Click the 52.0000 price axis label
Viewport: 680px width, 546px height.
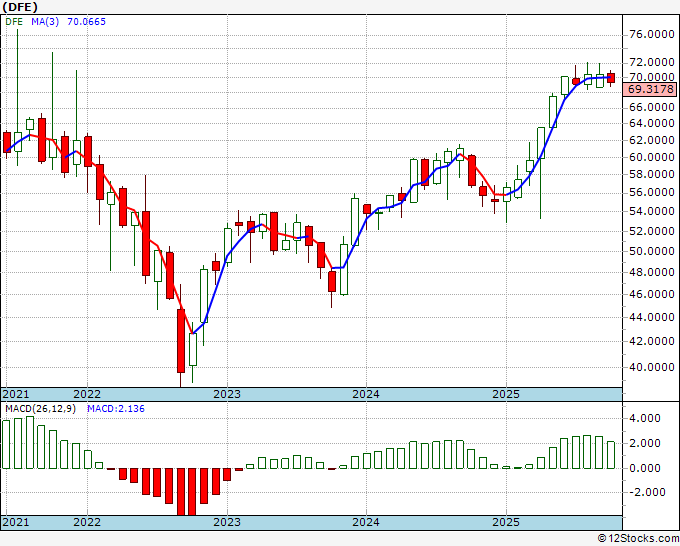[651, 232]
